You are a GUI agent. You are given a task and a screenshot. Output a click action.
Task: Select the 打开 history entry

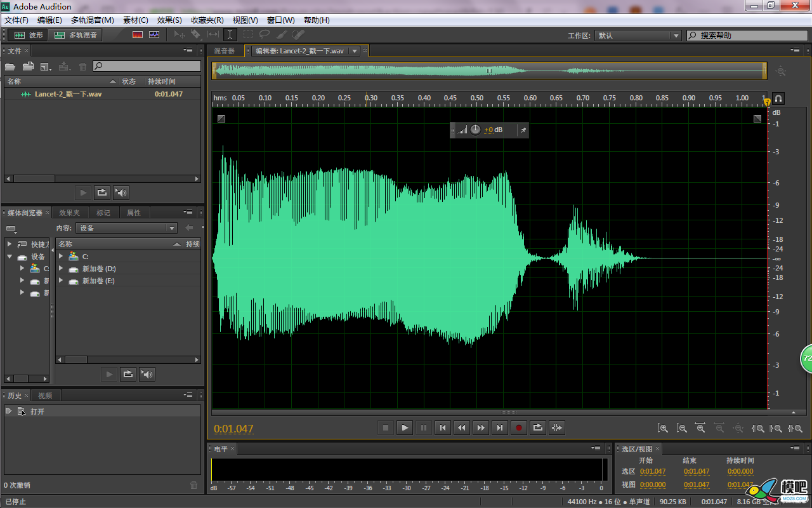click(x=102, y=411)
